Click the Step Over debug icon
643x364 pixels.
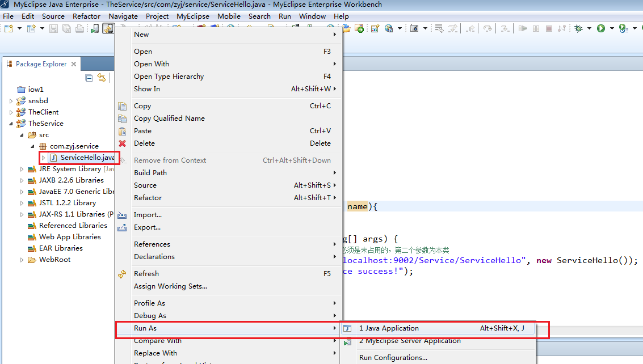487,28
